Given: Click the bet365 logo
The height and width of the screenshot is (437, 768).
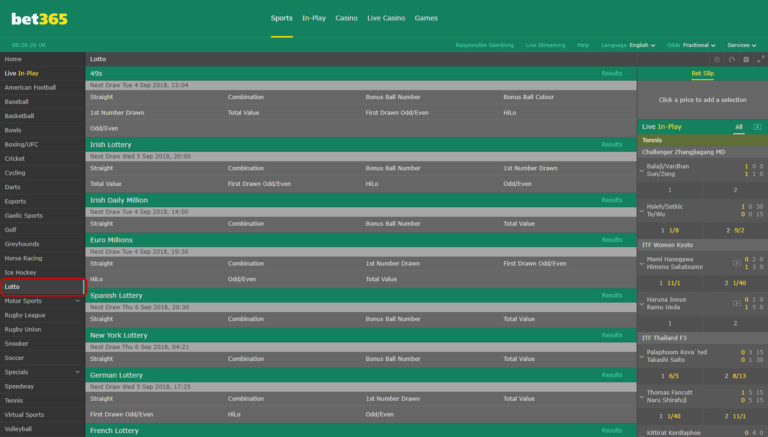Looking at the screenshot, I should [42, 18].
